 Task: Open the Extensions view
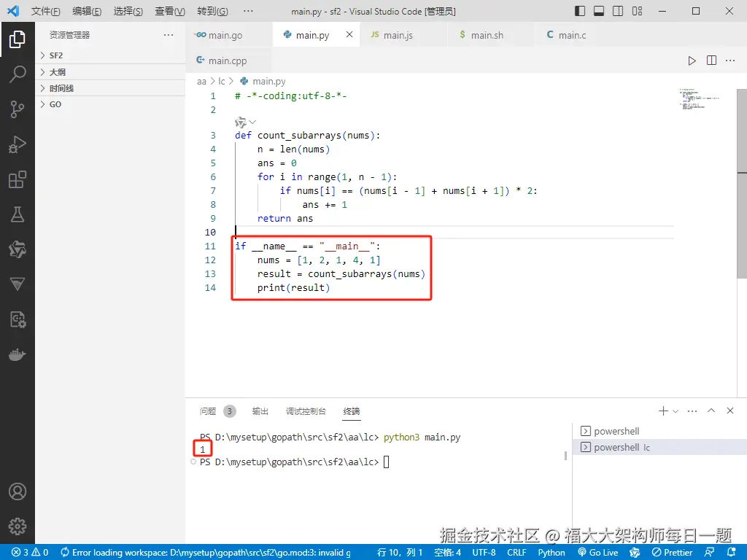click(18, 179)
